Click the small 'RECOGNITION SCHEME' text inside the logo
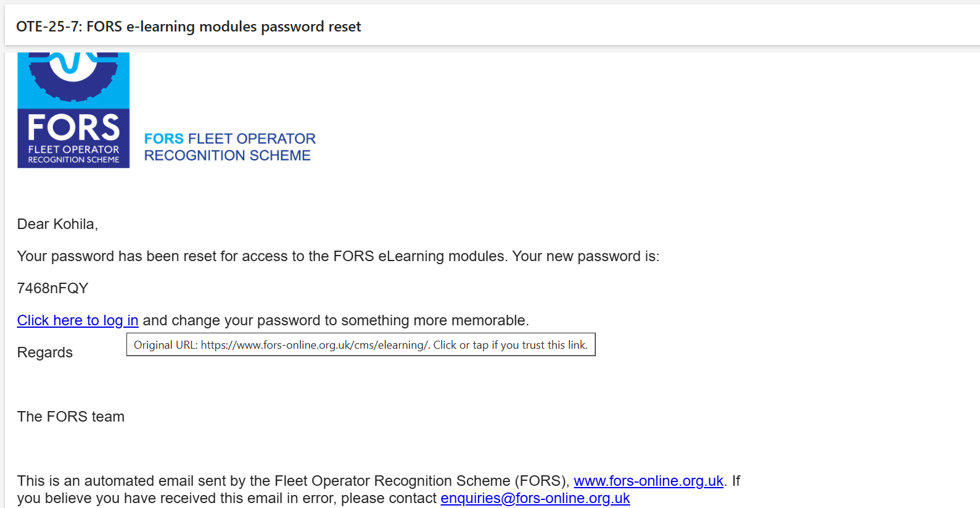 point(73,160)
